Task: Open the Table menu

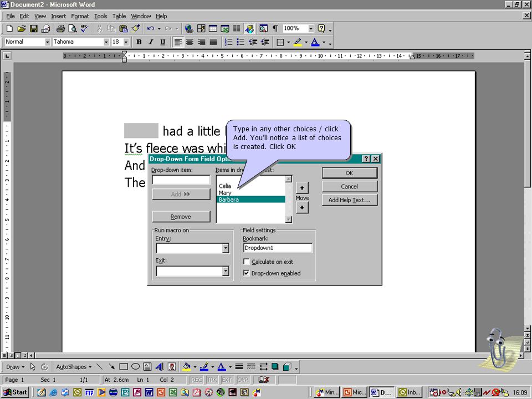Action: [119, 16]
